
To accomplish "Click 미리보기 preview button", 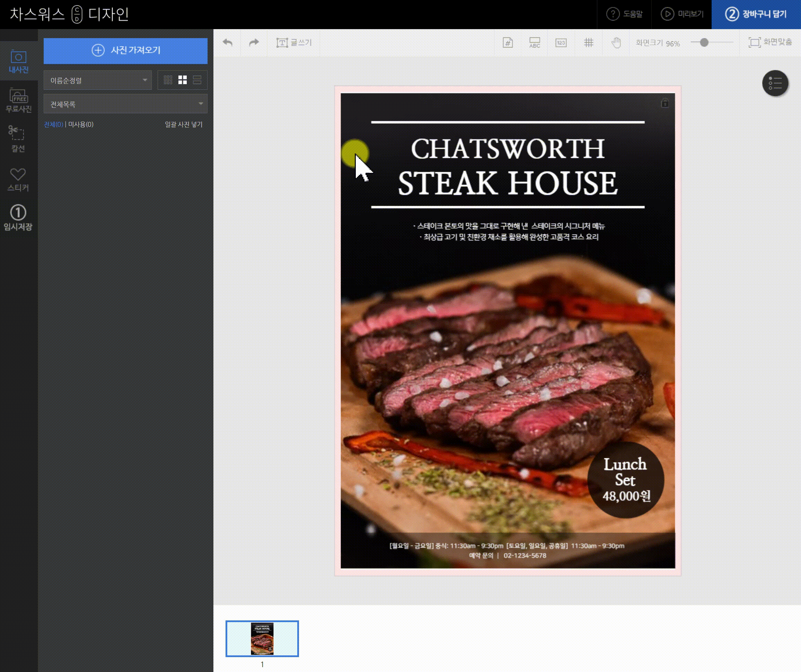I will click(681, 14).
